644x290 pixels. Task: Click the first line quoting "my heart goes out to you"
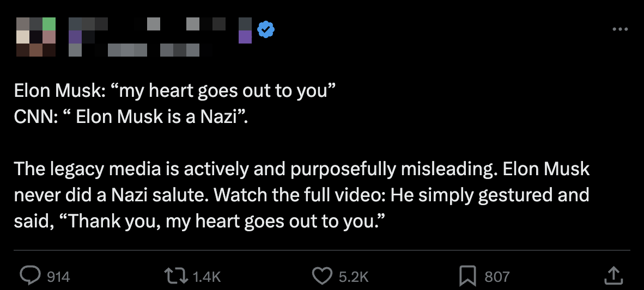pyautogui.click(x=174, y=91)
